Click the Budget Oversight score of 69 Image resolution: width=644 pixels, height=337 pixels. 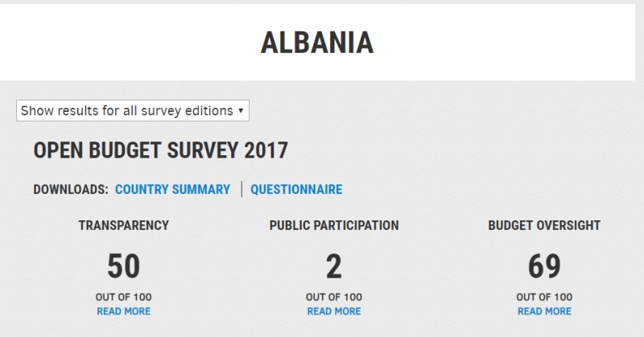[544, 266]
